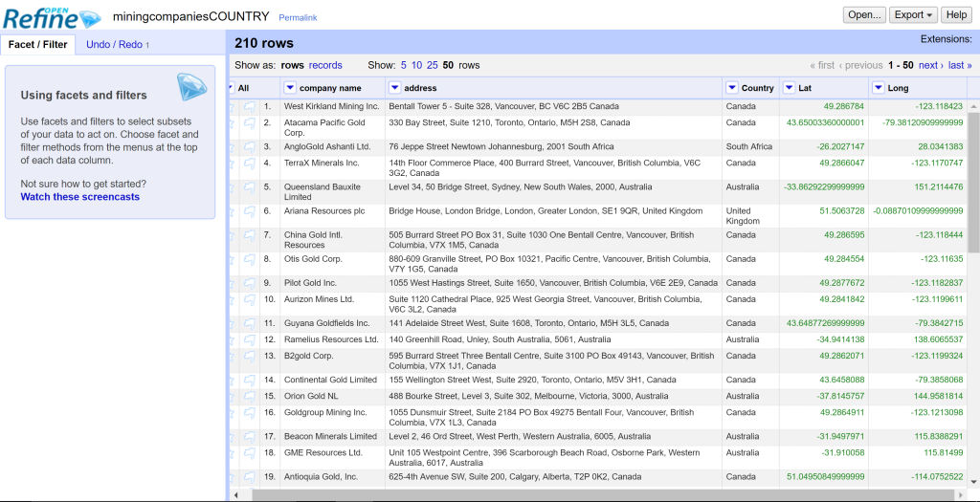Flag row 10 Aurizon Mines Ltd.
The width and height of the screenshot is (980, 502).
click(250, 299)
